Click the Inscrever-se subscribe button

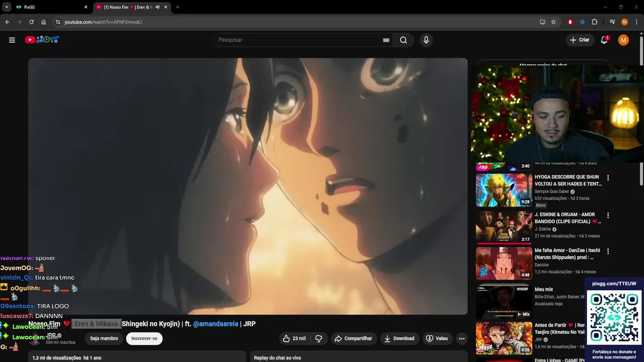click(144, 338)
